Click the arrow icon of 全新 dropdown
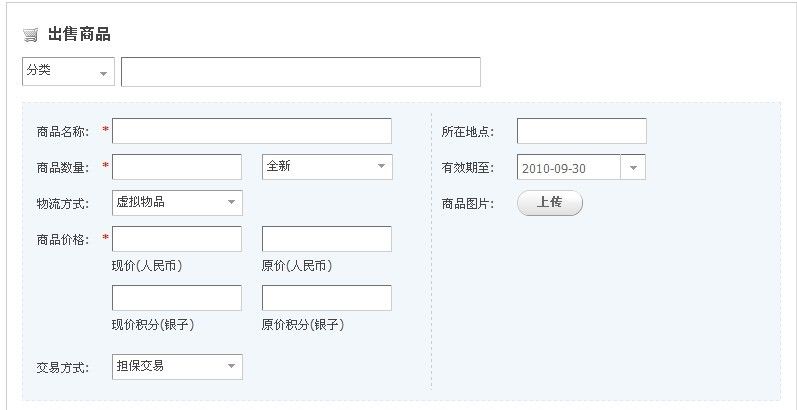 pyautogui.click(x=381, y=166)
